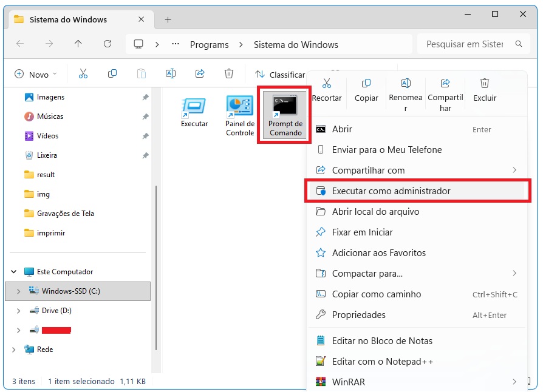Choose Excluir in the context menu
This screenshot has height=392, width=543.
[485, 90]
